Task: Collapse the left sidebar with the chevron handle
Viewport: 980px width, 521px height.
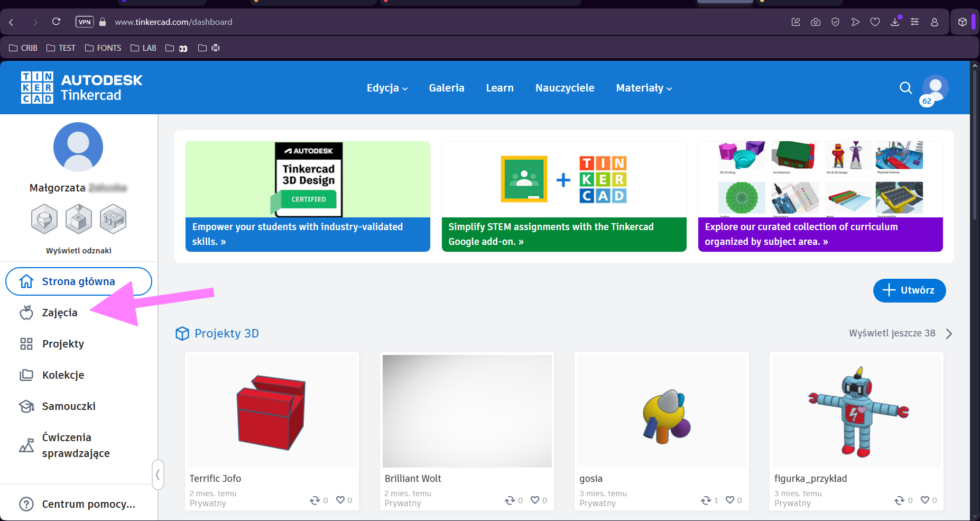Action: (158, 474)
